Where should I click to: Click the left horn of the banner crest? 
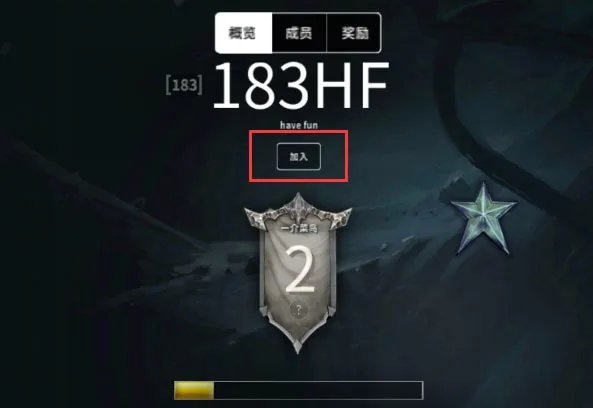click(256, 217)
